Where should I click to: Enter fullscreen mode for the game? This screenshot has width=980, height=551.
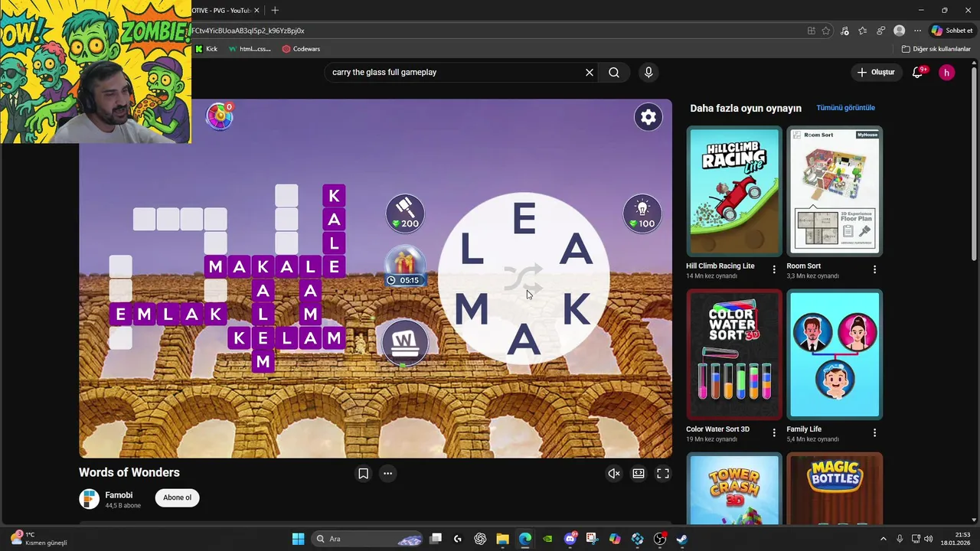point(663,474)
